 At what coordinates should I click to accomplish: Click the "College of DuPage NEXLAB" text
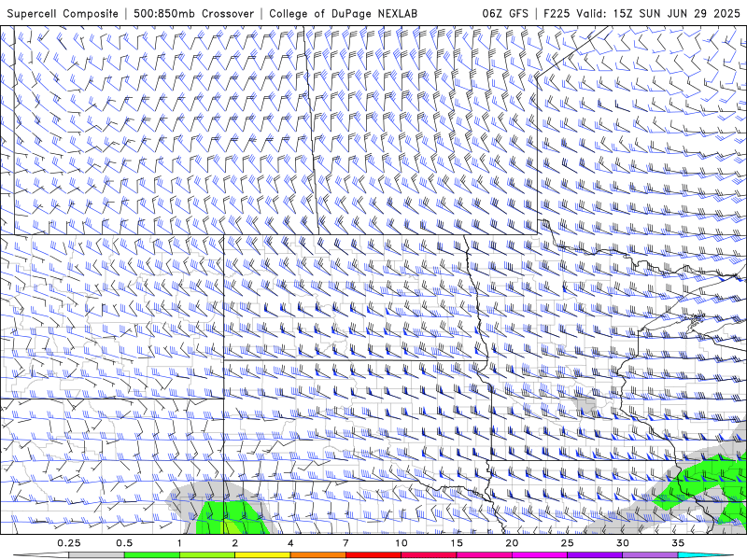tap(343, 13)
